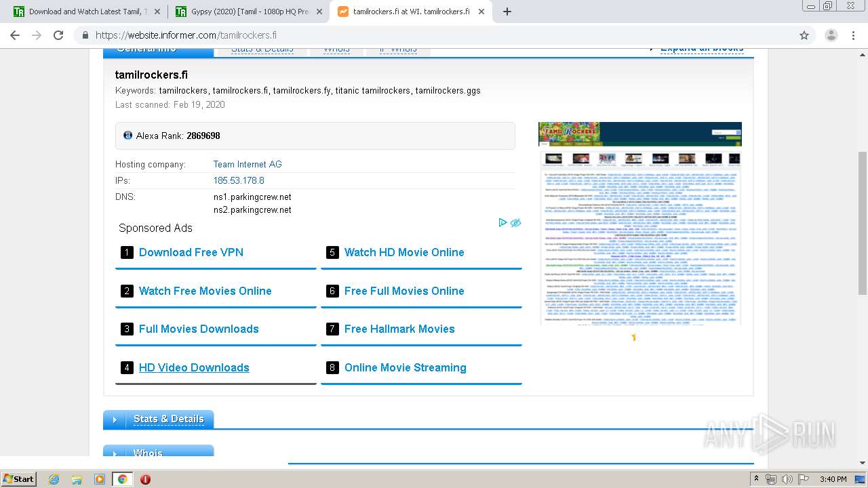868x488 pixels.
Task: Click the page vertical scrollbar
Action: (x=863, y=223)
